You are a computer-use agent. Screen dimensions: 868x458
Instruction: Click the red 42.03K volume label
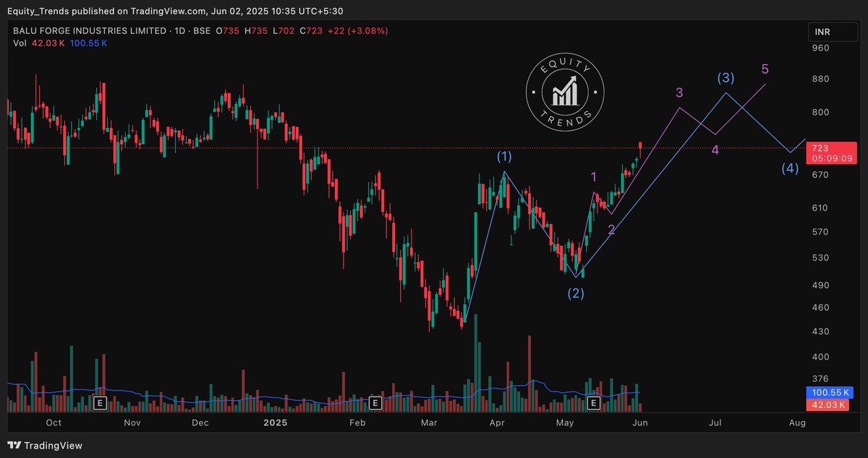pos(827,405)
